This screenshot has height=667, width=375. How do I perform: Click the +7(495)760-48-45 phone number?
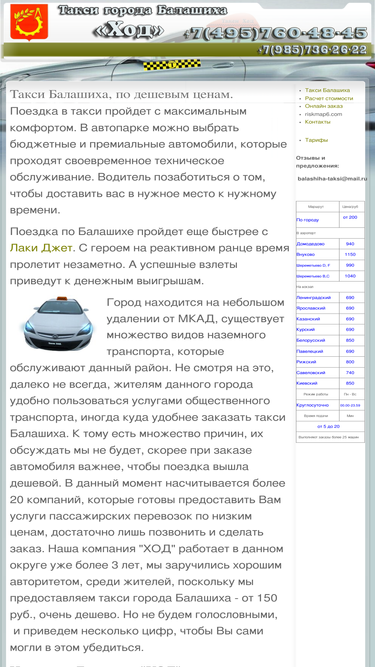pos(276,33)
